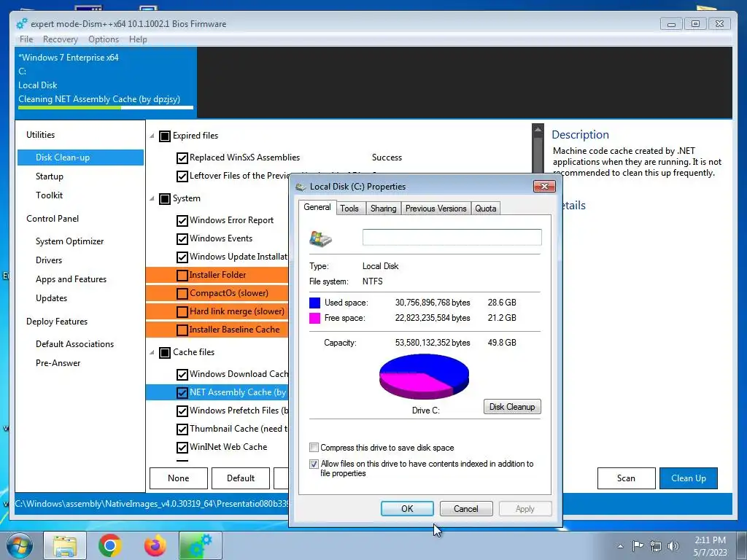Switch to the Tools tab

point(349,208)
